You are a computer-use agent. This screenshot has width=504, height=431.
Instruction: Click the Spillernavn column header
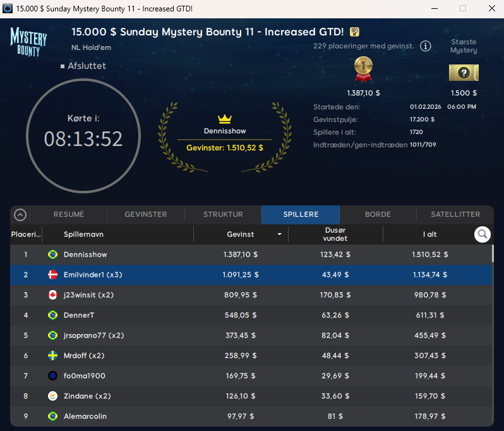pos(83,234)
